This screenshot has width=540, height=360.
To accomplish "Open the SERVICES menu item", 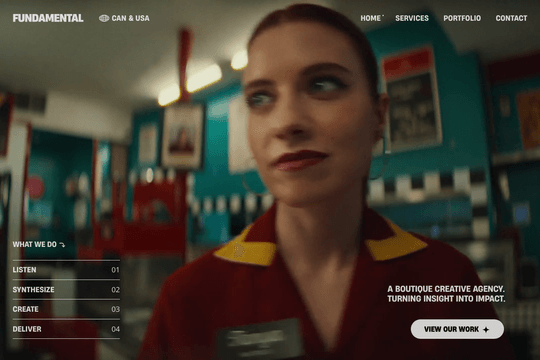I will point(412,18).
